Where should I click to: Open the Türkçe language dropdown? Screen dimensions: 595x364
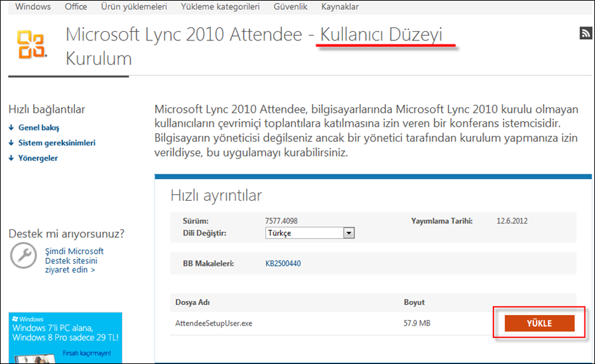point(310,233)
